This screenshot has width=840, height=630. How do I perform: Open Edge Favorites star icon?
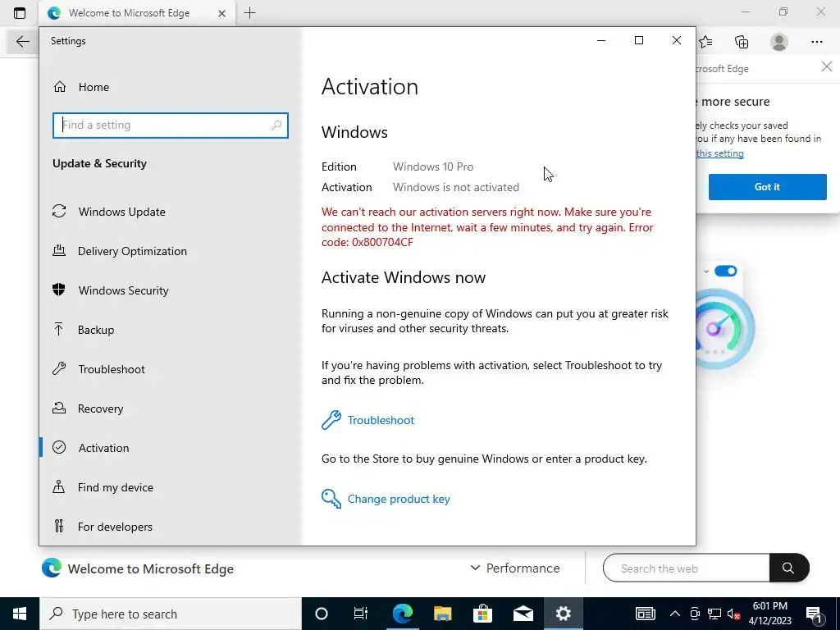pos(705,42)
